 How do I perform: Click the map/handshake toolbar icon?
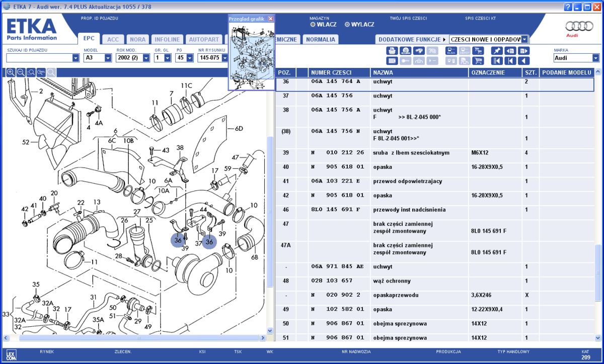tap(419, 51)
